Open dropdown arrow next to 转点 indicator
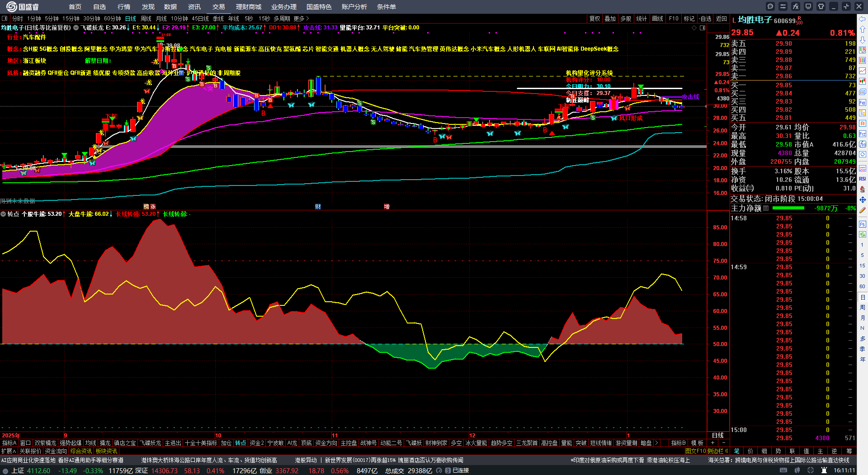This screenshot has width=868, height=475. coord(3,214)
